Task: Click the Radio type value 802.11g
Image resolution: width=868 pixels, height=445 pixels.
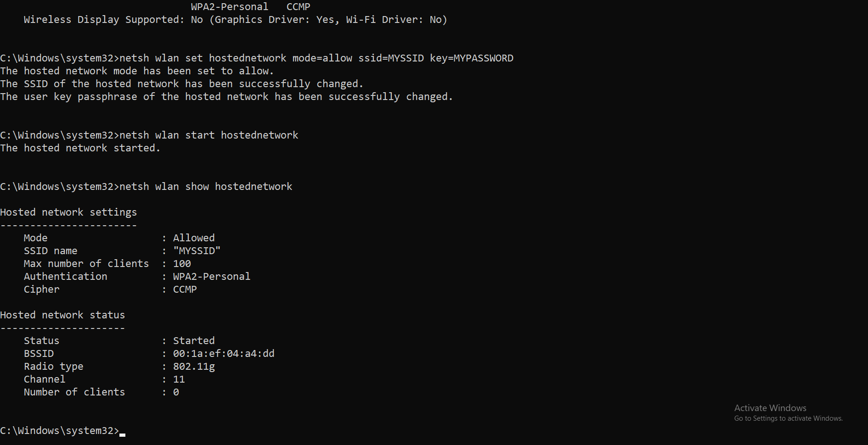Action: coord(193,367)
